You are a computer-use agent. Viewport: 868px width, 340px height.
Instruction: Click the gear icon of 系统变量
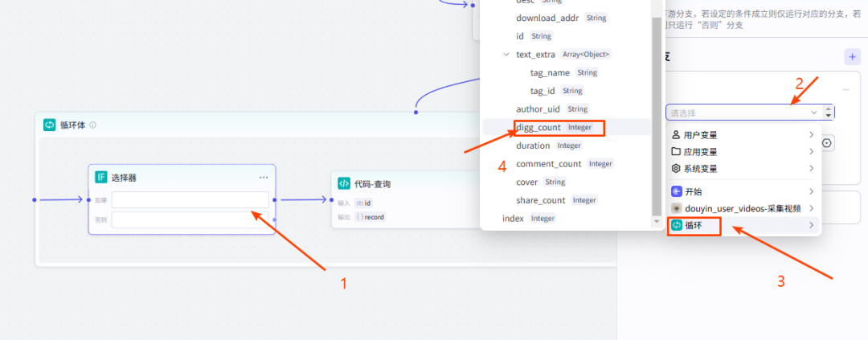(676, 168)
